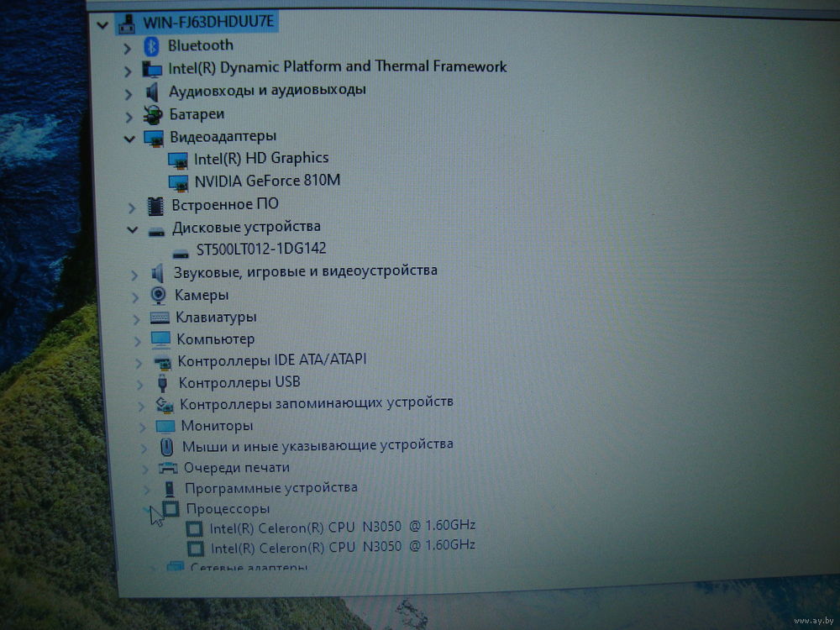Expand Контроллеры IDE ATA/ATAPI
Viewport: 840px width, 630px height.
point(139,363)
